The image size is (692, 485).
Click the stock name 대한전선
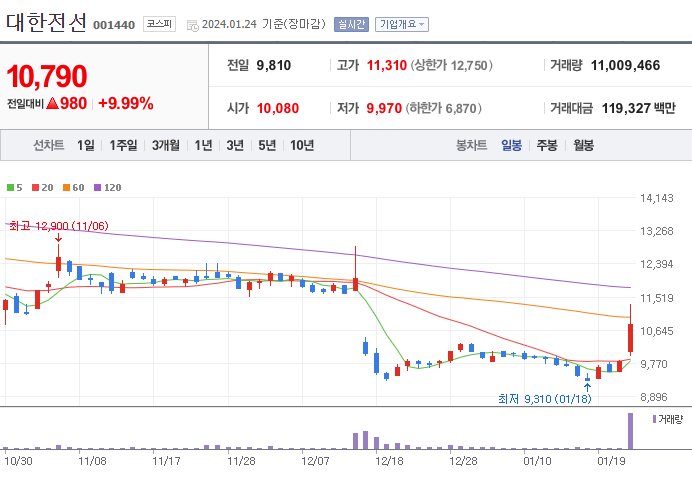(46, 22)
